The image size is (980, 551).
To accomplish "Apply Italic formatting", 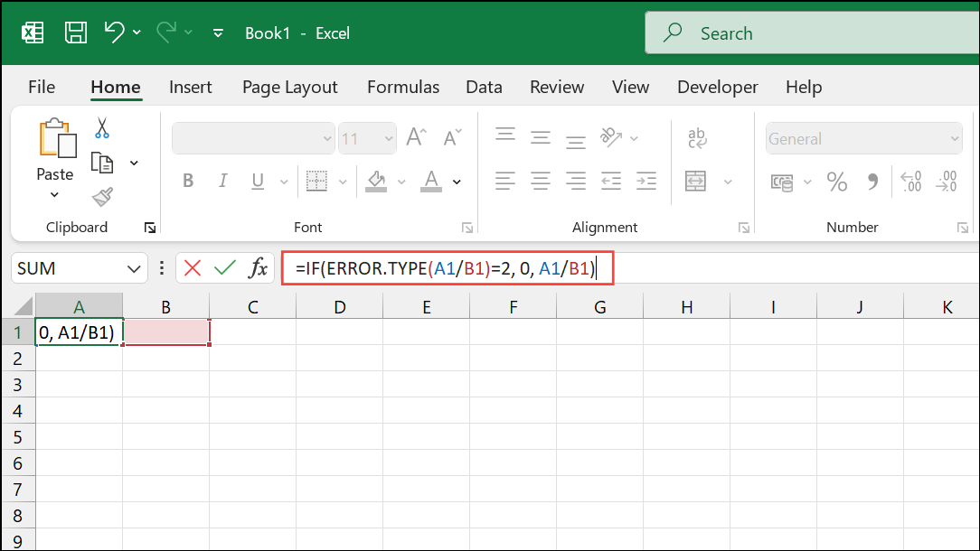I will [222, 181].
